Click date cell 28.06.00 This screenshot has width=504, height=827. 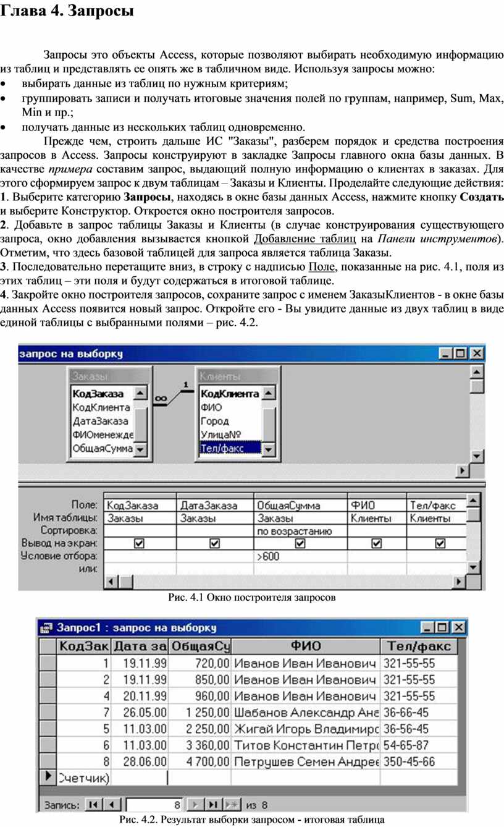[140, 761]
